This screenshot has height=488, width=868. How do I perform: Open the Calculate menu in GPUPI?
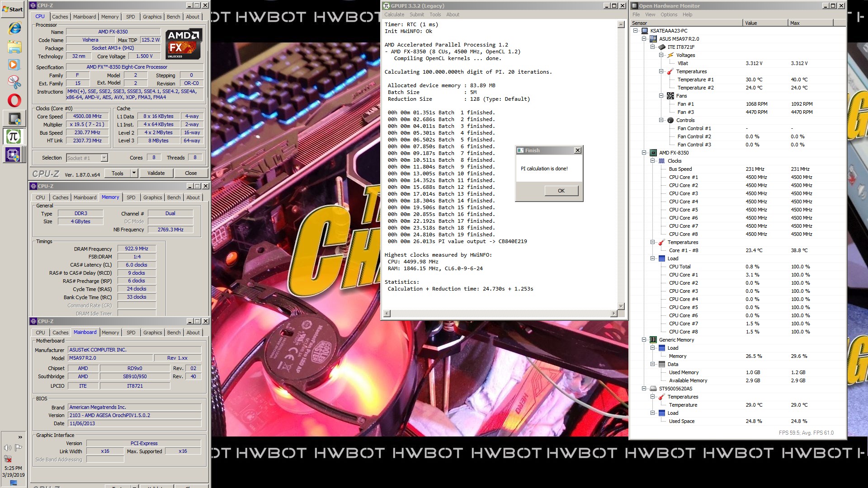point(394,14)
